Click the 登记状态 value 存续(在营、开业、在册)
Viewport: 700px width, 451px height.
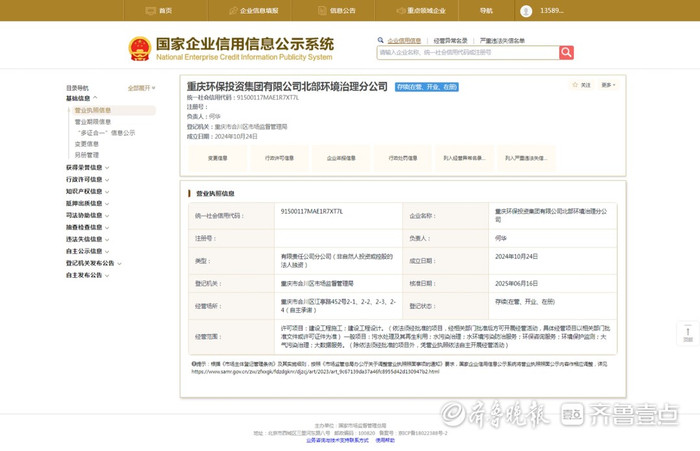pos(525,301)
